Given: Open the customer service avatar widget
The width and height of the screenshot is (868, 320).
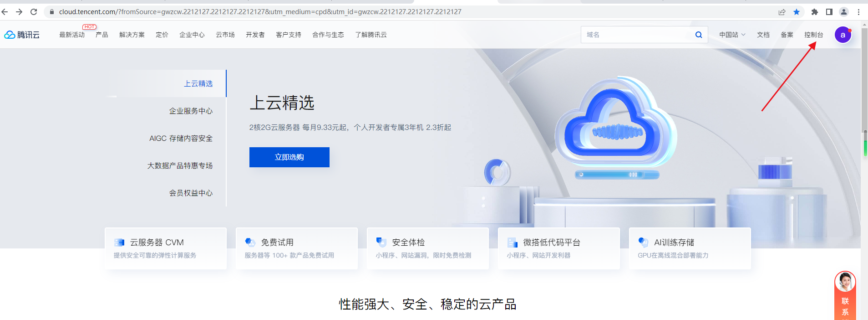Looking at the screenshot, I should 845,282.
